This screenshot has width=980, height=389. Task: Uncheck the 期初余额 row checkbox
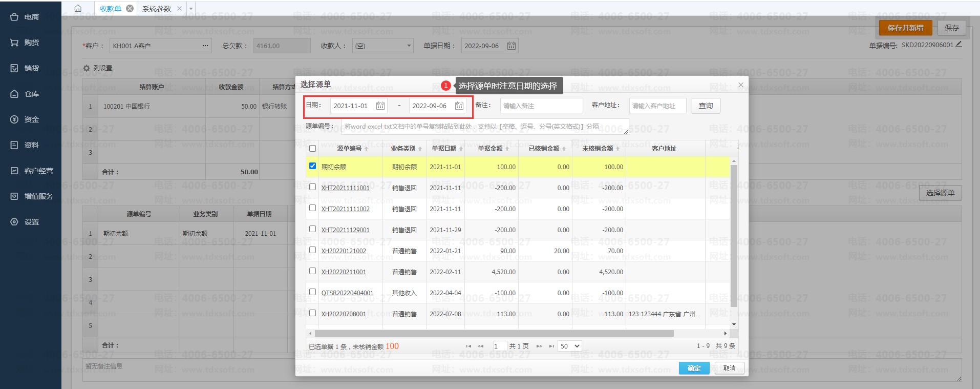pos(312,166)
